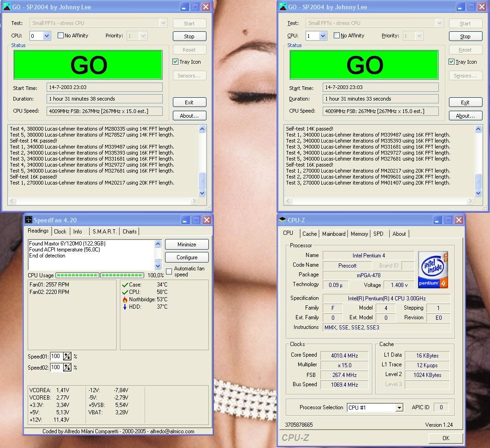Viewport: 490px width, 448px height.
Task: Click the HDD blue down-arrow icon
Action: click(124, 307)
